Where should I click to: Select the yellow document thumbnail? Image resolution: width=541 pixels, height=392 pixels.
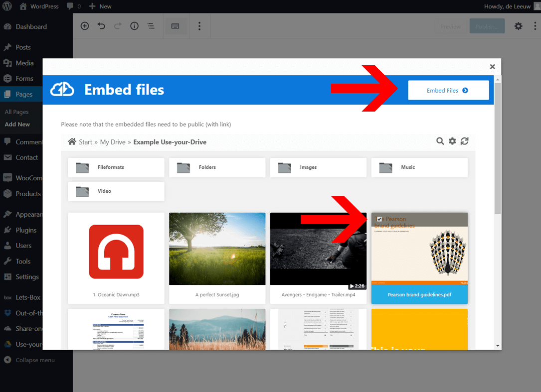pos(419,329)
